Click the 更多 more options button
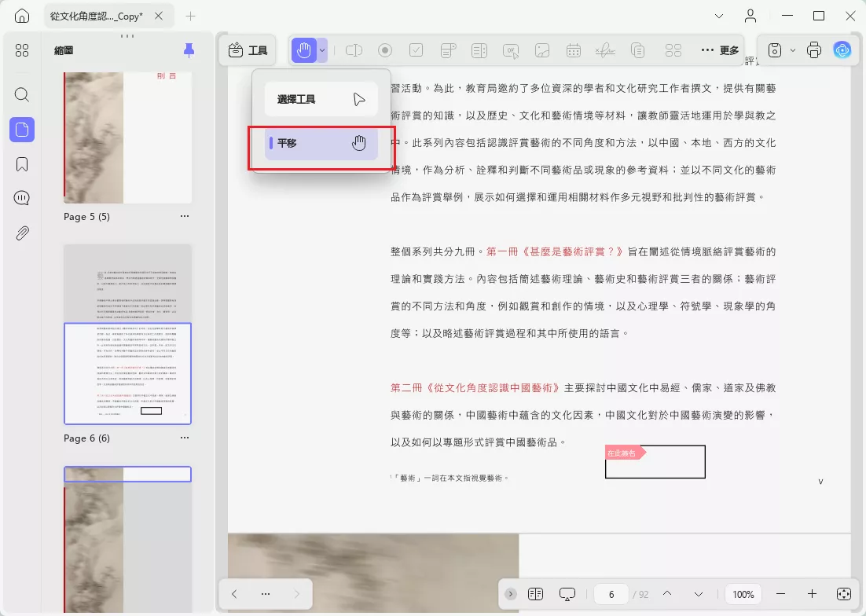This screenshot has height=616, width=866. 720,50
